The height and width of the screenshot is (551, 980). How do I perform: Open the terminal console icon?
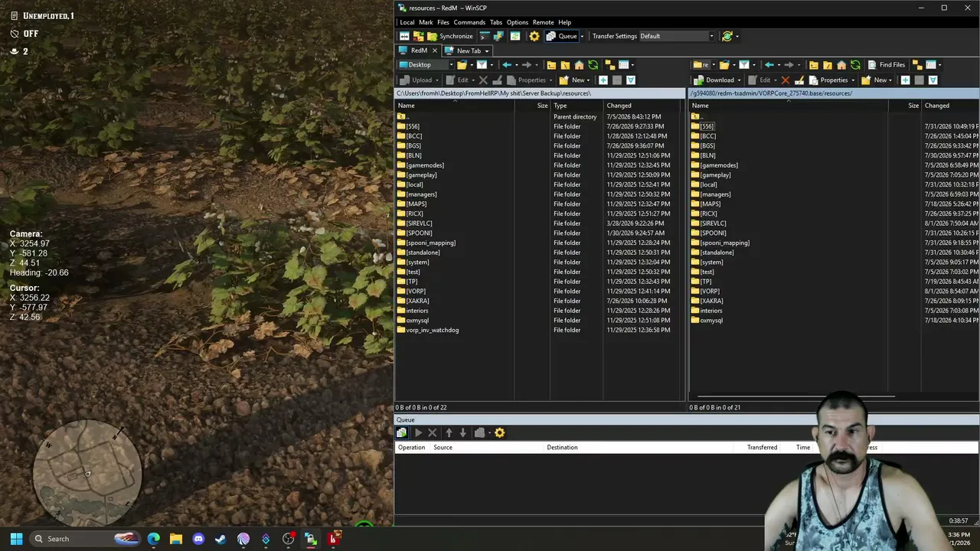tap(484, 36)
